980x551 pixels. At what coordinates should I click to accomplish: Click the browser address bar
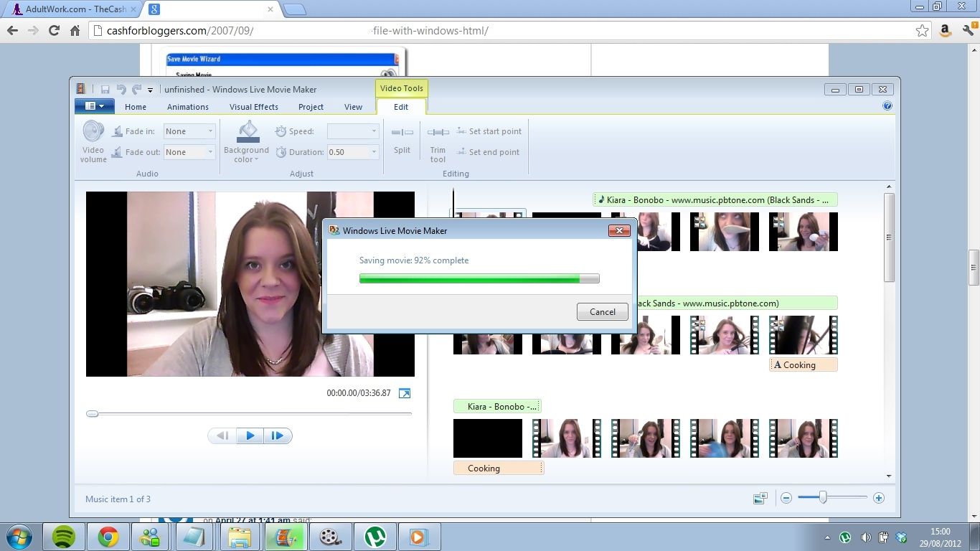[x=509, y=31]
